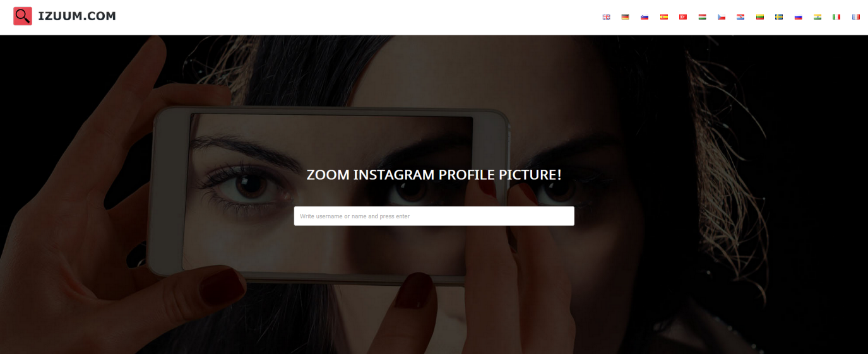Focus the username search input field

(434, 216)
